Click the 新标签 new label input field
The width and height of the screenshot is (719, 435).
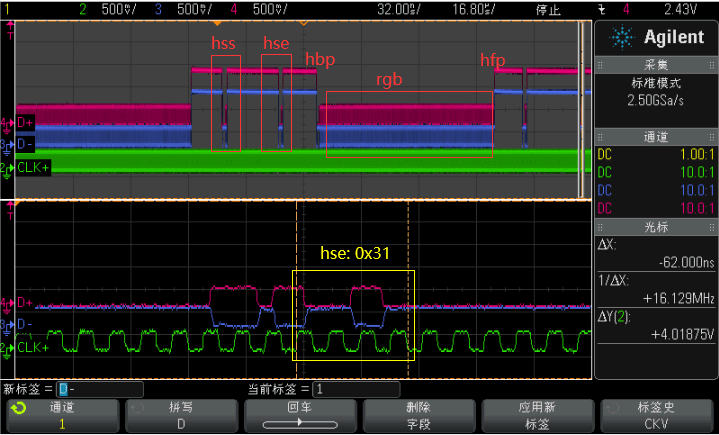pos(99,389)
